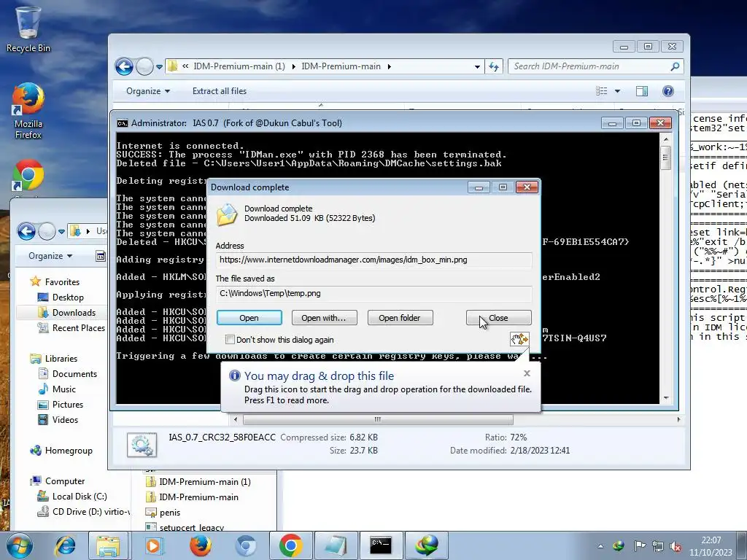
Task: Open Organize menu in Downloads window
Action: pos(50,256)
